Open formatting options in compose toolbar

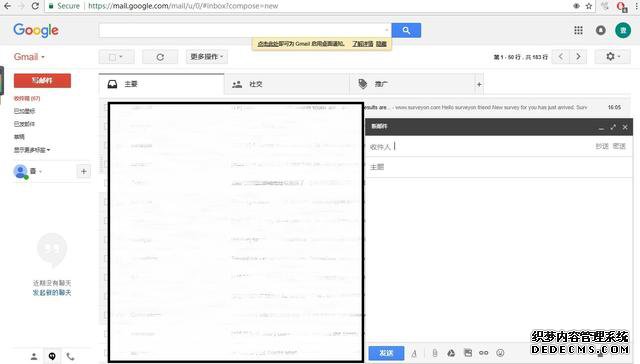coord(414,353)
